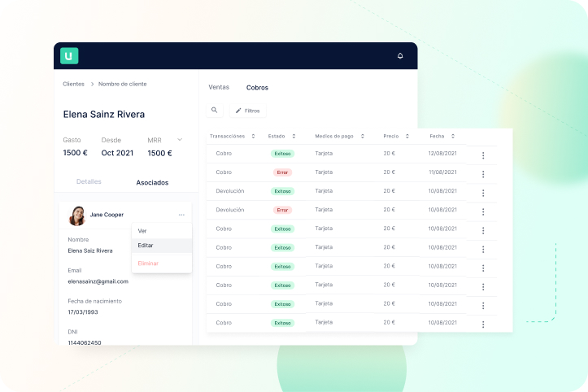Open the Detalles tab
Image resolution: width=588 pixels, height=392 pixels.
(89, 181)
